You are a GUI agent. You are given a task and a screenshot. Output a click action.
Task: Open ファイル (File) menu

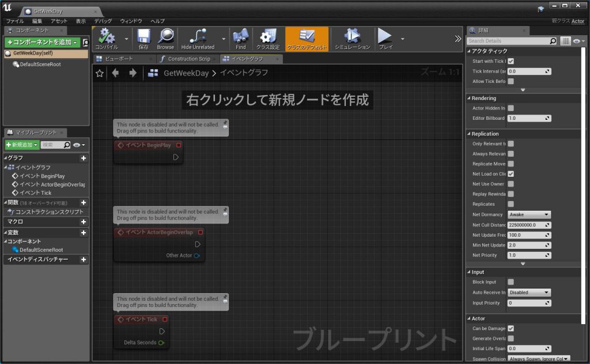(x=14, y=21)
